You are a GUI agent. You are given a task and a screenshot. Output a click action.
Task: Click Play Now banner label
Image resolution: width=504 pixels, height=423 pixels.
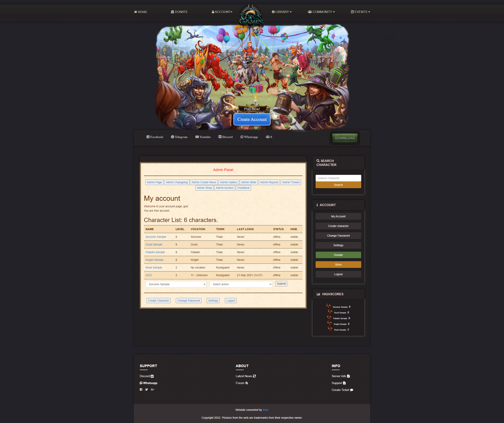click(x=252, y=109)
